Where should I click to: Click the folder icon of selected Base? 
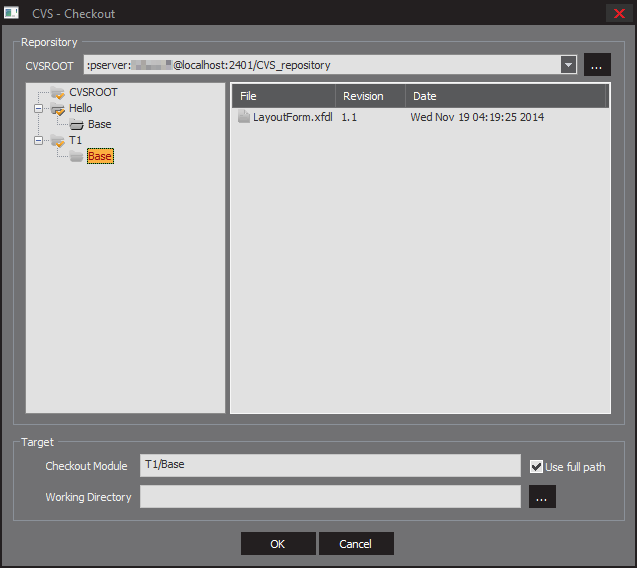76,157
